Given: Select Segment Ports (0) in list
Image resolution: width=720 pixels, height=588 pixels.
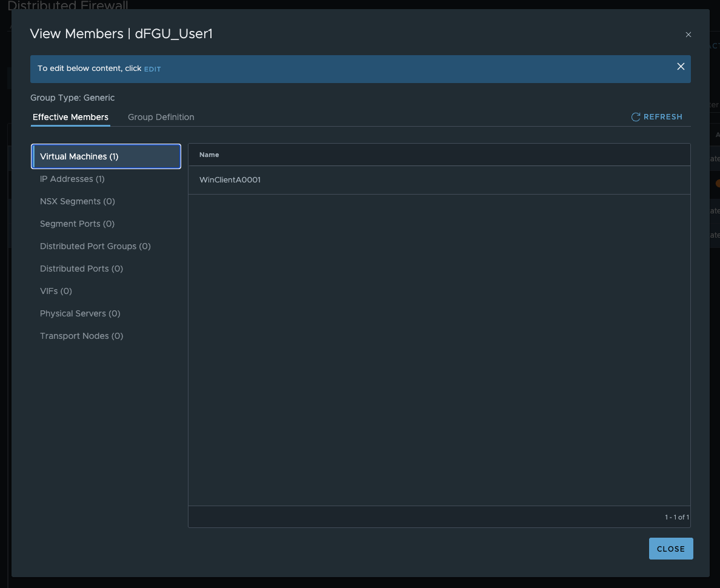Looking at the screenshot, I should point(77,224).
